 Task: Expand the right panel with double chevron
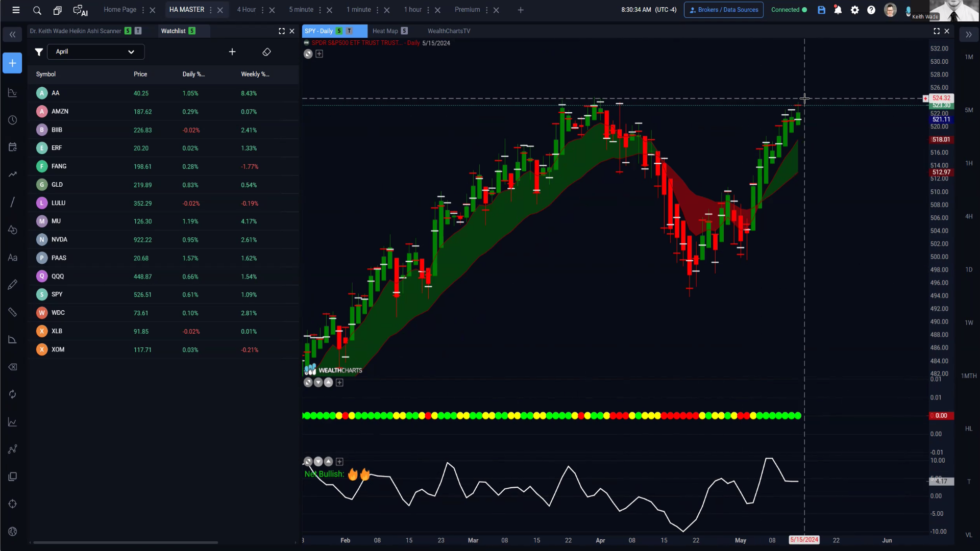pyautogui.click(x=968, y=35)
